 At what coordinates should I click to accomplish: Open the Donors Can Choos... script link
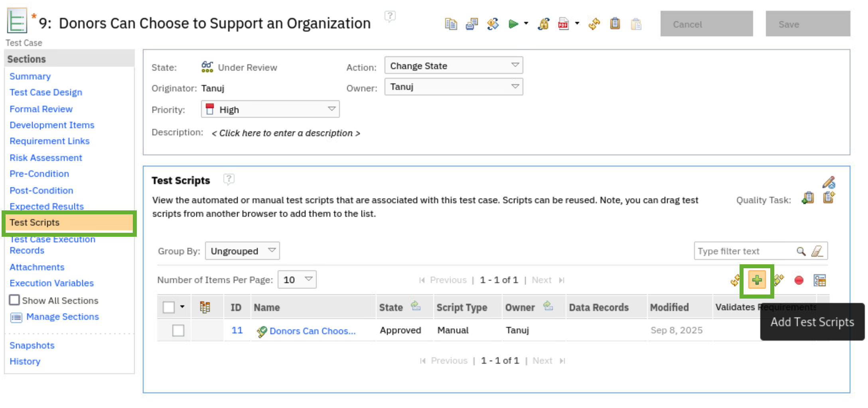tap(312, 331)
